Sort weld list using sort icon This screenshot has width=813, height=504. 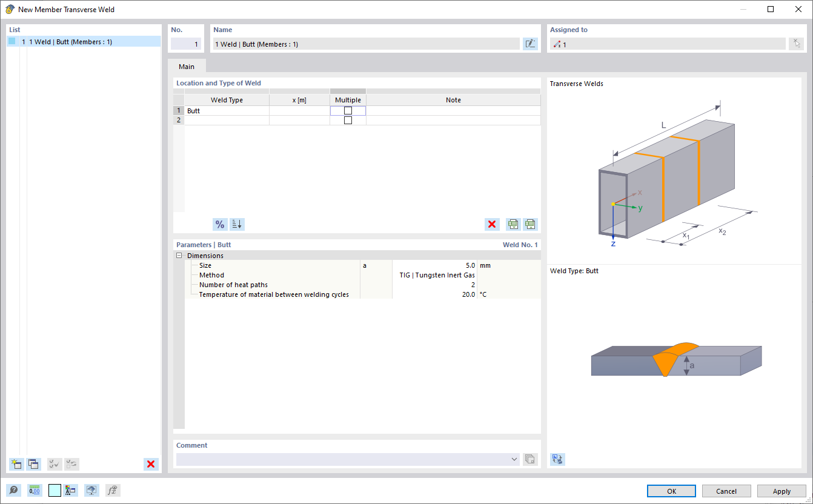coord(237,224)
